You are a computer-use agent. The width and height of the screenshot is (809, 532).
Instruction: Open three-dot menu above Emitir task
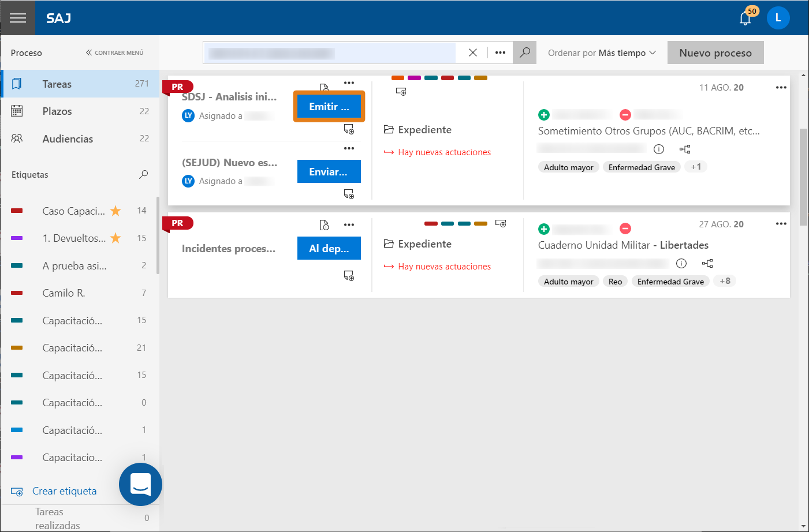349,83
